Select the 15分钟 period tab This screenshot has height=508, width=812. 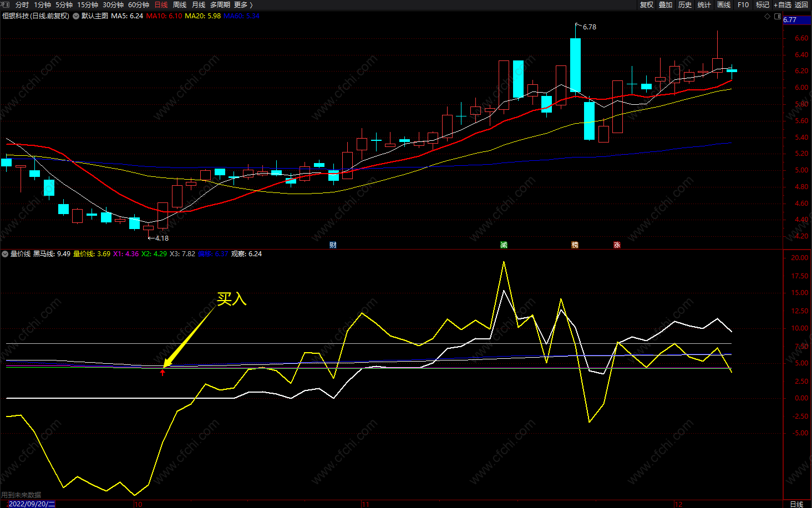(x=88, y=4)
